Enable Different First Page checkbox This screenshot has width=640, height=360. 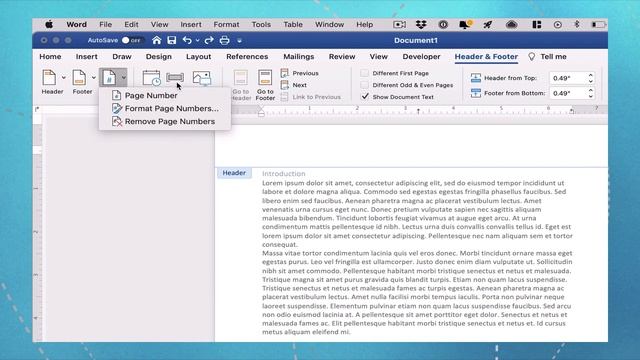pos(364,73)
